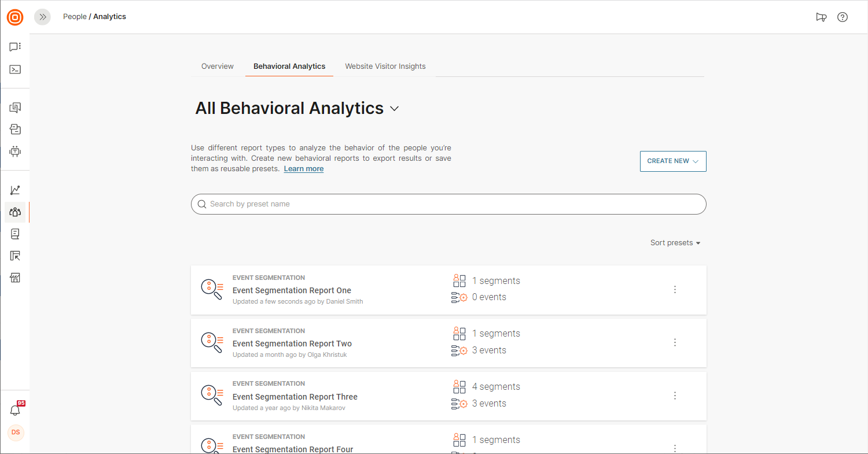
Task: Open the storefront Exchange sidebar icon
Action: [x=15, y=278]
